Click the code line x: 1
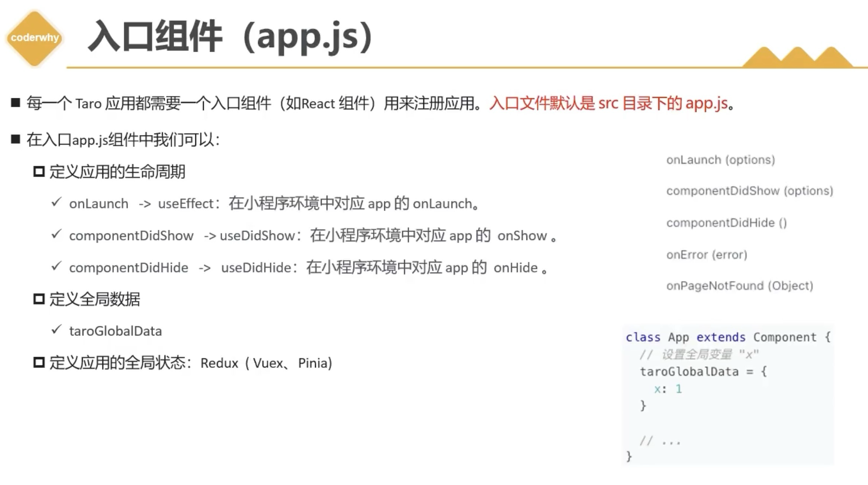868x485 pixels. coord(668,389)
